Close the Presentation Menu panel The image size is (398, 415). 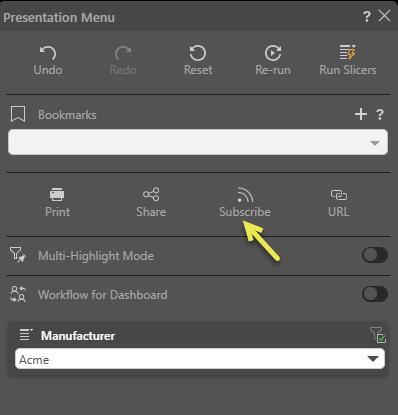384,16
